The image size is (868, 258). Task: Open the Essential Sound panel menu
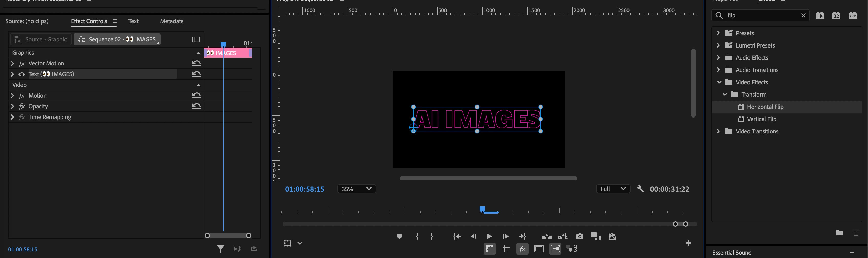pos(851,253)
